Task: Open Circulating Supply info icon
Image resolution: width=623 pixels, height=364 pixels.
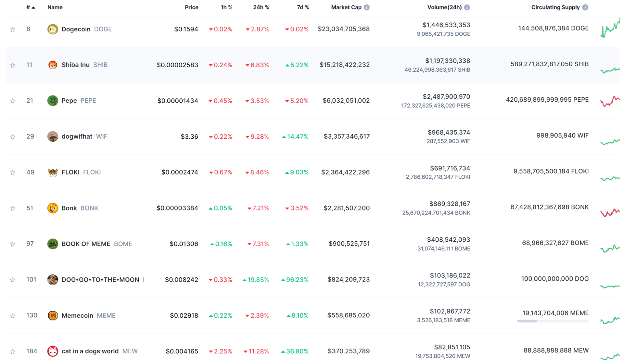Action: click(585, 7)
